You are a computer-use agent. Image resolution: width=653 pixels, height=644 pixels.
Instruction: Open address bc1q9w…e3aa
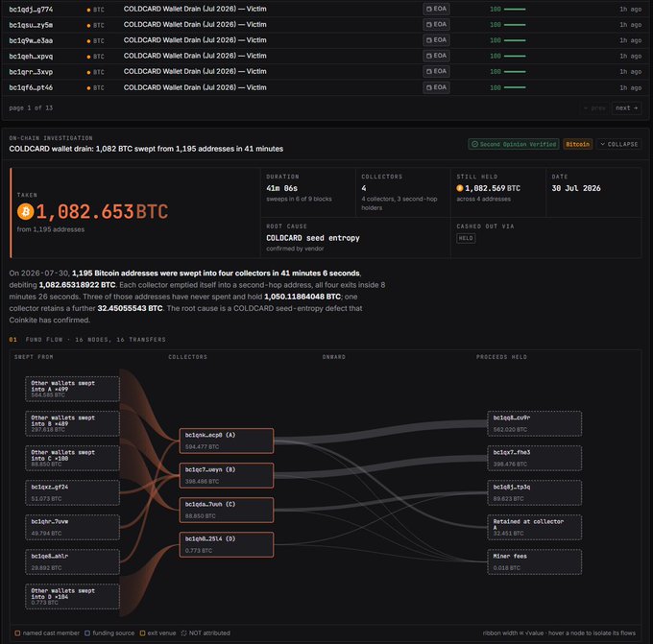[31, 41]
